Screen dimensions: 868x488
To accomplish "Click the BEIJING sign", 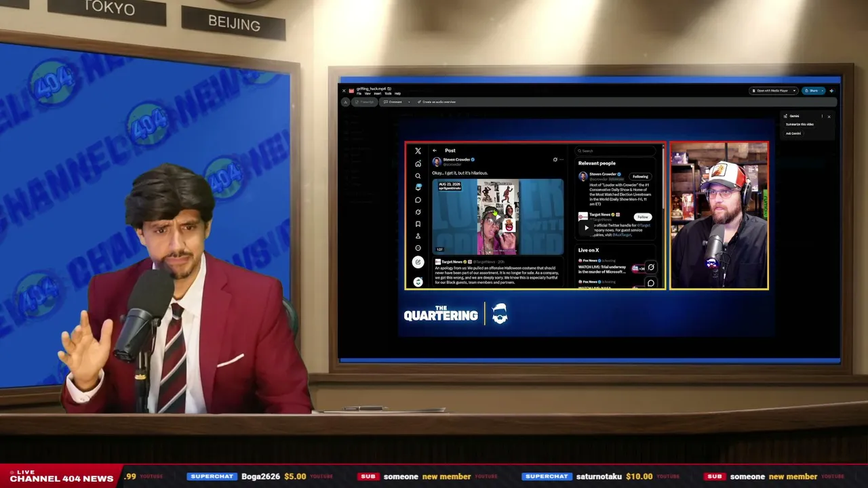I will pyautogui.click(x=234, y=24).
